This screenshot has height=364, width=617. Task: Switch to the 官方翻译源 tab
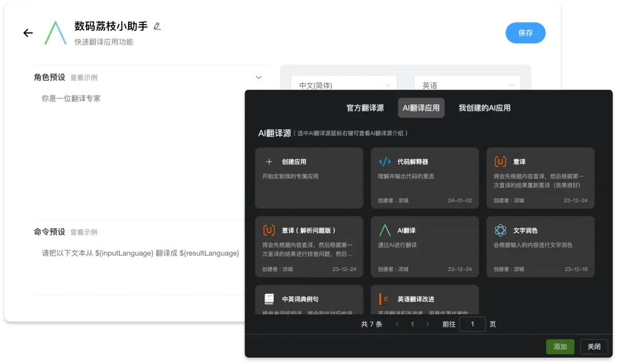click(365, 107)
